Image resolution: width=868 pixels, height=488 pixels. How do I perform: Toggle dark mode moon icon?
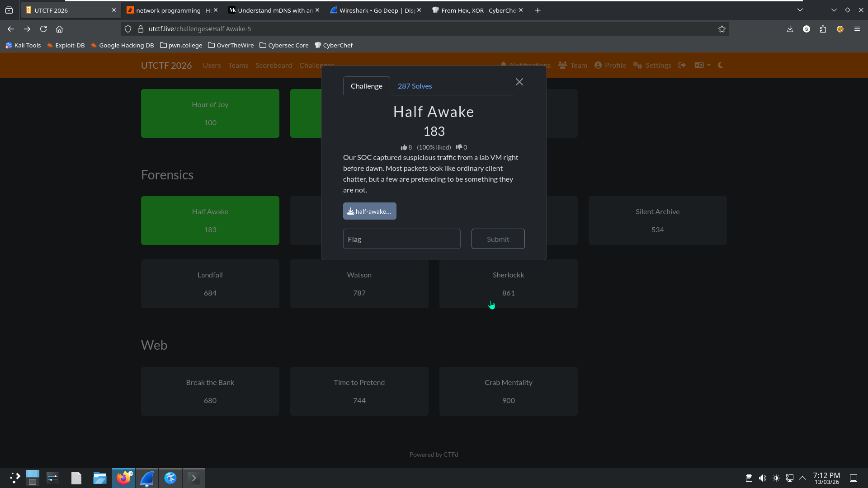pyautogui.click(x=721, y=65)
